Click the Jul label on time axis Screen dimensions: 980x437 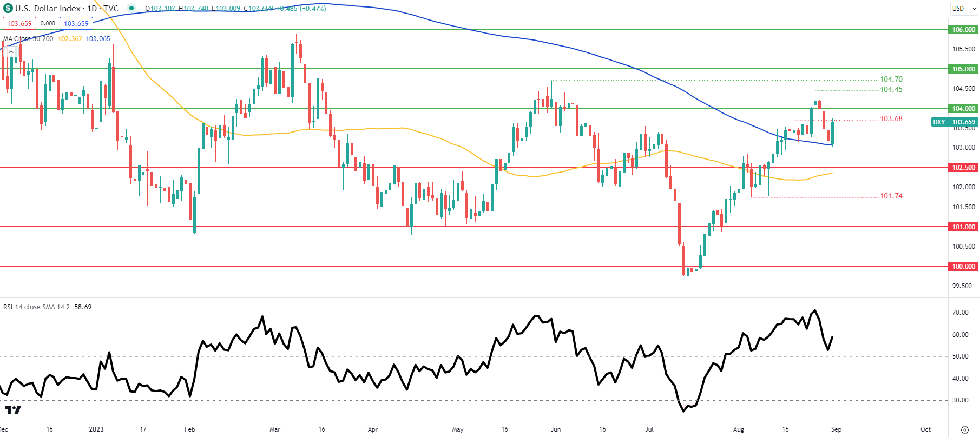(649, 429)
